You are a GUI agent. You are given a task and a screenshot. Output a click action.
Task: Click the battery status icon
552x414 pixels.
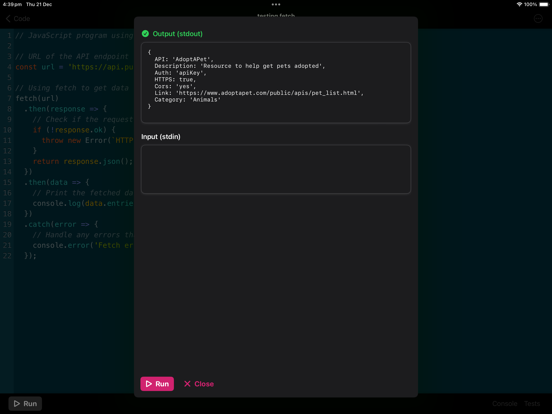click(x=544, y=4)
